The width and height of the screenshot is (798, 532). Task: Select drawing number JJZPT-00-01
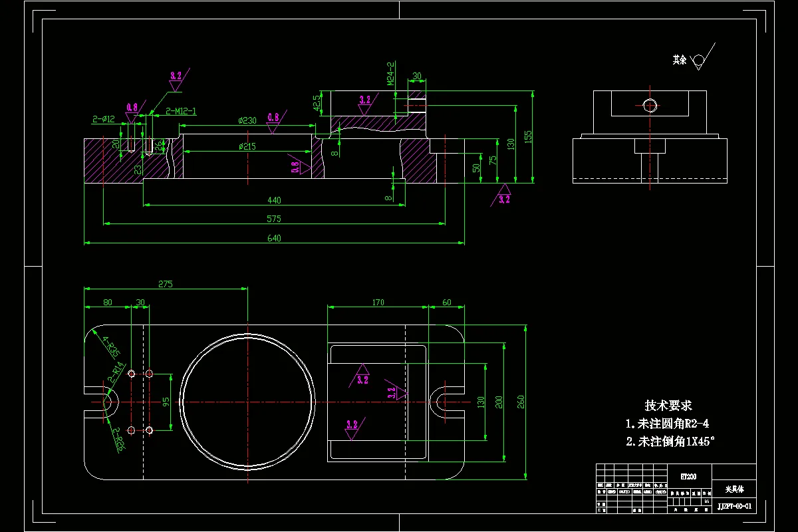pos(734,506)
